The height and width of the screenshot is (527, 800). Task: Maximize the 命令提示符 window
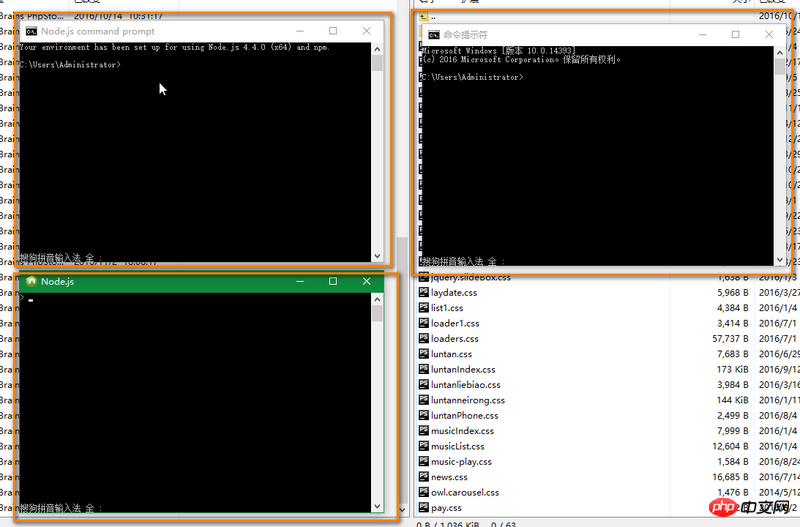click(x=735, y=34)
